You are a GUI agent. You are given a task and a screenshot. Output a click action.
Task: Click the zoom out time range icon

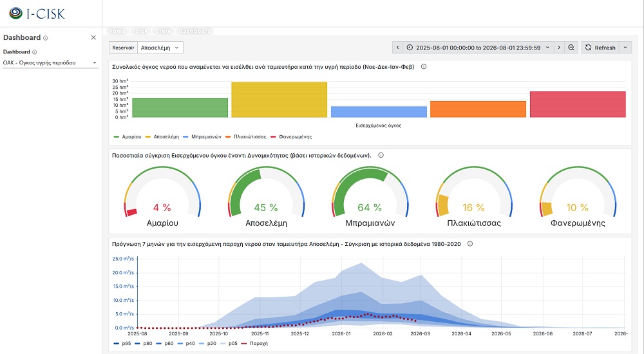(571, 48)
